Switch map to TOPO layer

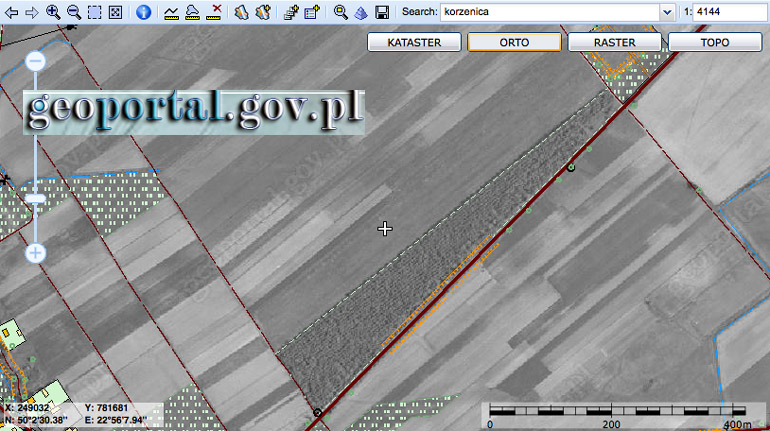point(714,43)
